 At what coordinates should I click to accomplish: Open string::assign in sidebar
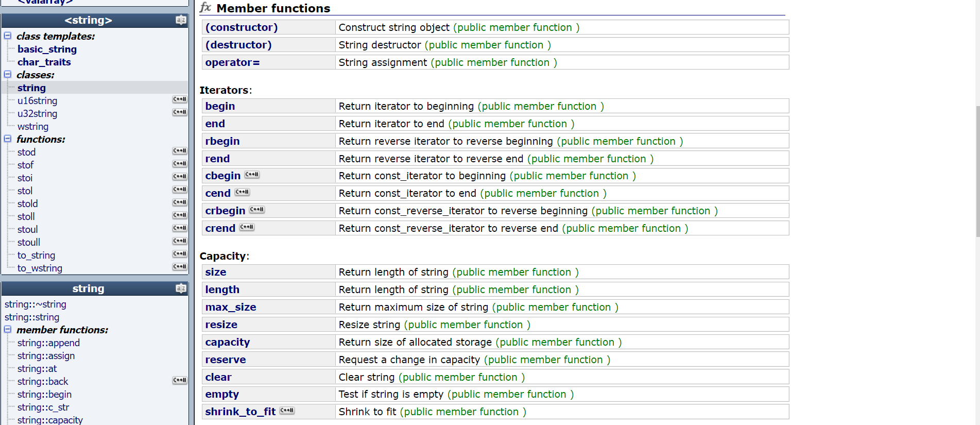[x=46, y=355]
